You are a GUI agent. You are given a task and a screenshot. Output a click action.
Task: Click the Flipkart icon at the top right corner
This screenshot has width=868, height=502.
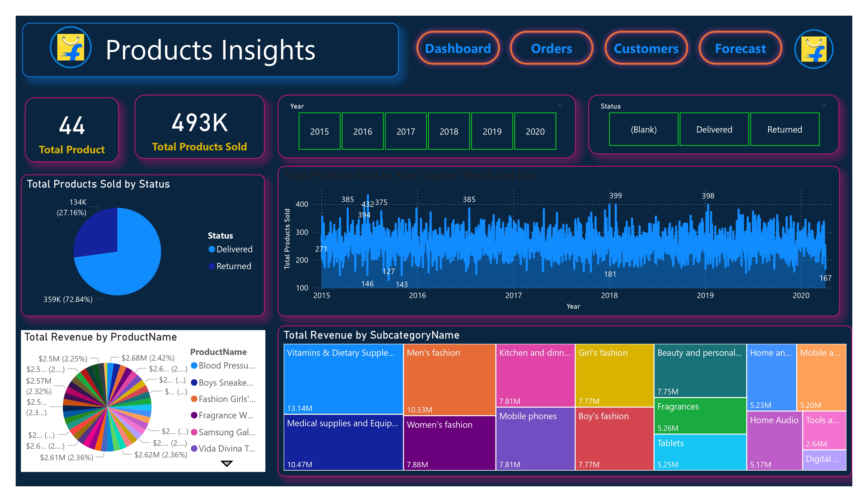coord(814,49)
